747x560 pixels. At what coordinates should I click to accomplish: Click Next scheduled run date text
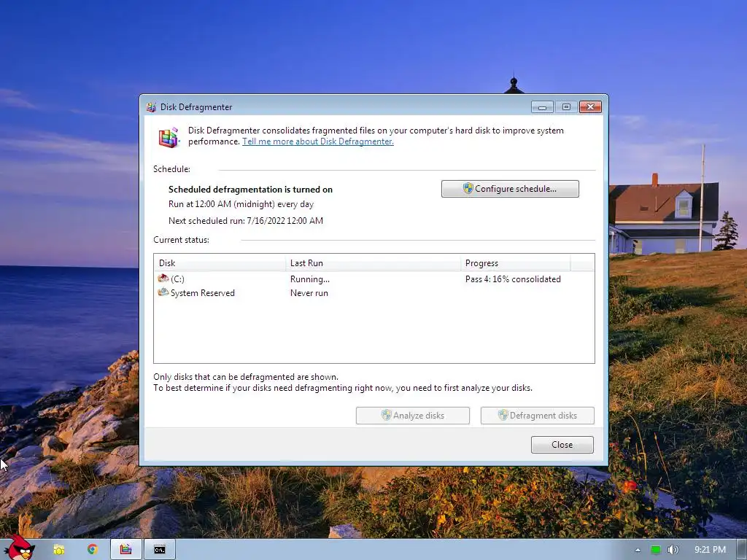pos(246,220)
